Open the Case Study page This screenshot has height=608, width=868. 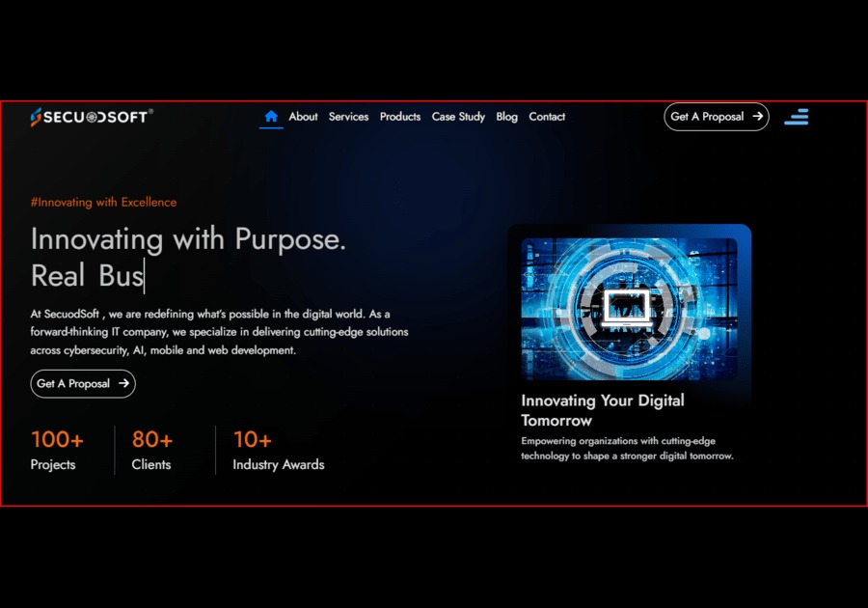(x=458, y=117)
